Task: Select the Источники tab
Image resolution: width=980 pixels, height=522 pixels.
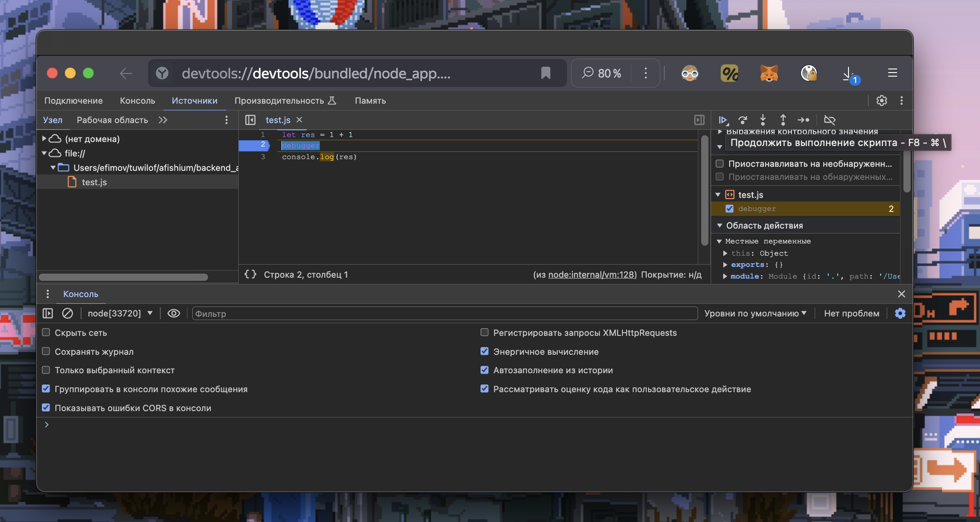Action: tap(195, 101)
